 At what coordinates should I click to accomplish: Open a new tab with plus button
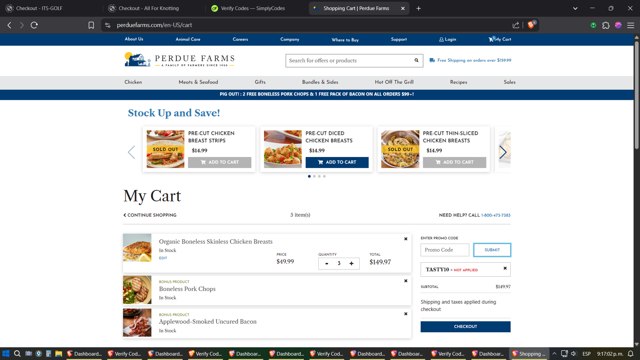[418, 8]
